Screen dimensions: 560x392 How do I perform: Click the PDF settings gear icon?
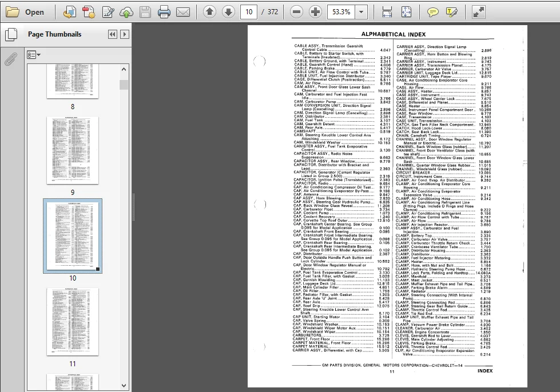coord(89,12)
